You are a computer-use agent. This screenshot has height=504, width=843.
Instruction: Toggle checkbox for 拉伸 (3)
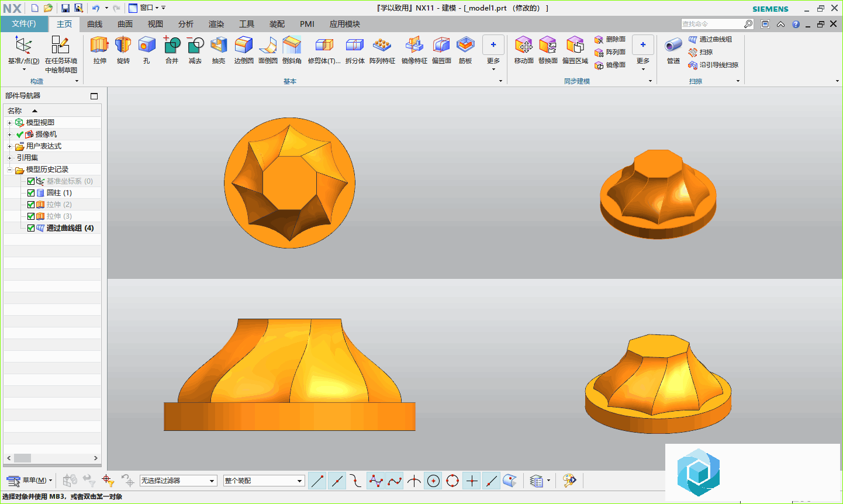[x=31, y=216]
